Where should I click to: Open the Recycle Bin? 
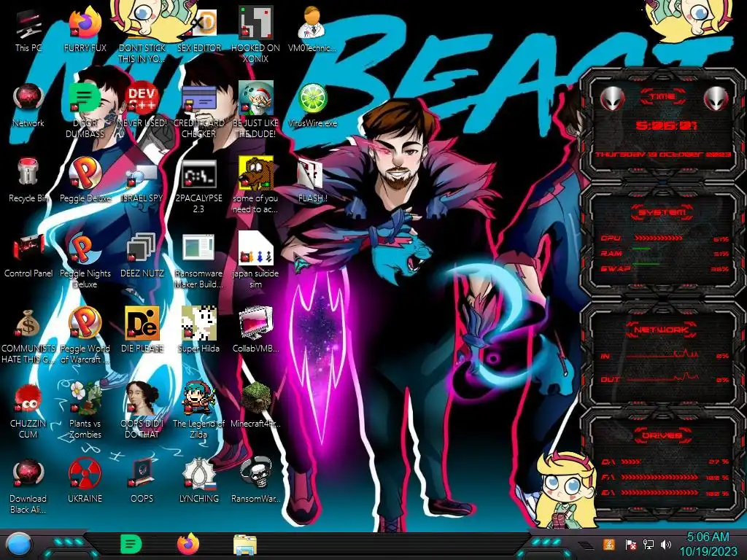point(28,181)
